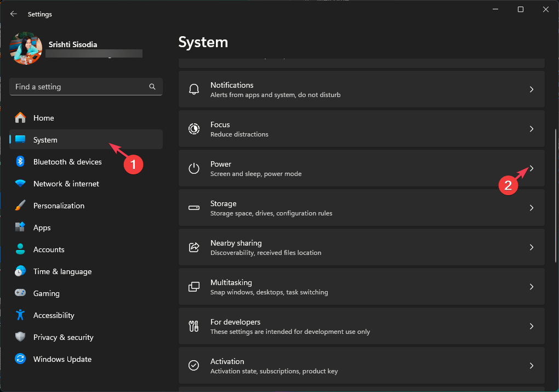
Task: Expand the Power settings chevron
Action: (x=531, y=168)
